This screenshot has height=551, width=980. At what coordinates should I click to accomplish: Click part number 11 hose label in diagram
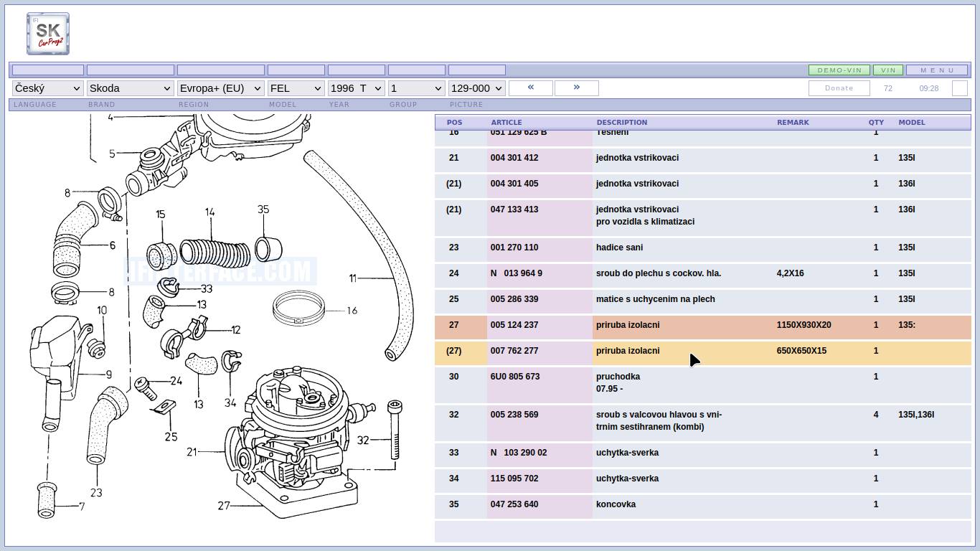[x=353, y=278]
